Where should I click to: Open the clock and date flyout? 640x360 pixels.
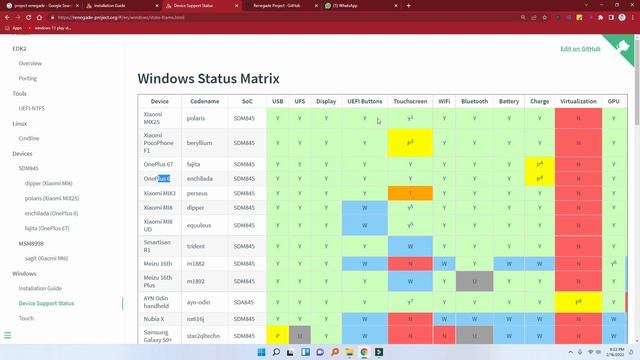[x=616, y=352]
